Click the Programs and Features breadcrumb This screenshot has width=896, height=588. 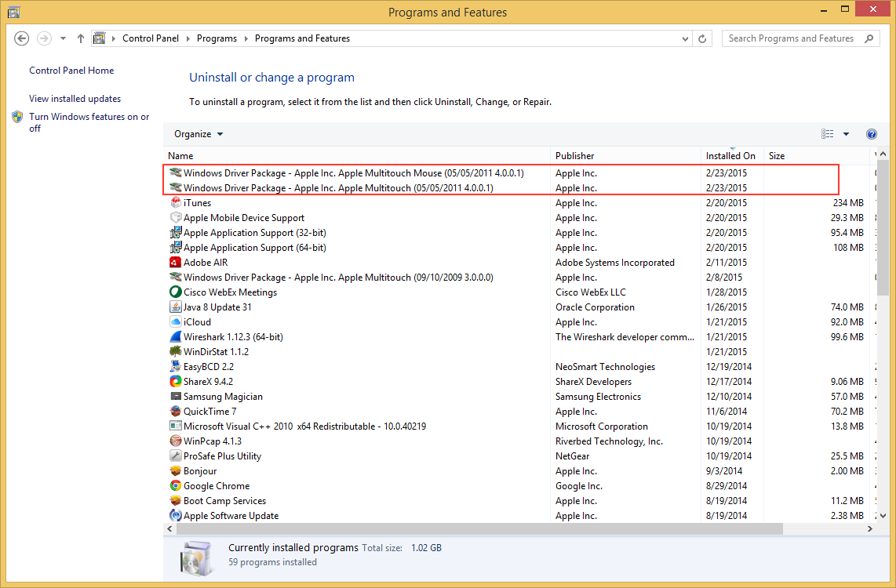point(302,38)
